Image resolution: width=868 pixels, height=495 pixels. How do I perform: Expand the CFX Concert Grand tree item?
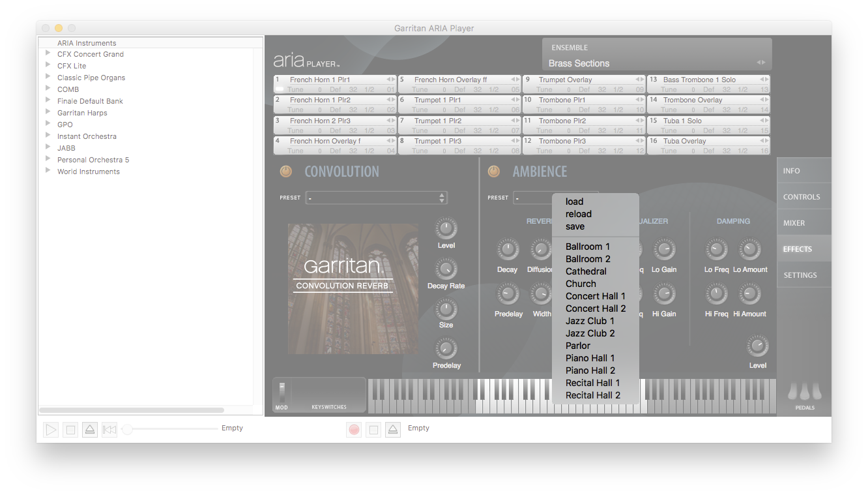coord(48,53)
